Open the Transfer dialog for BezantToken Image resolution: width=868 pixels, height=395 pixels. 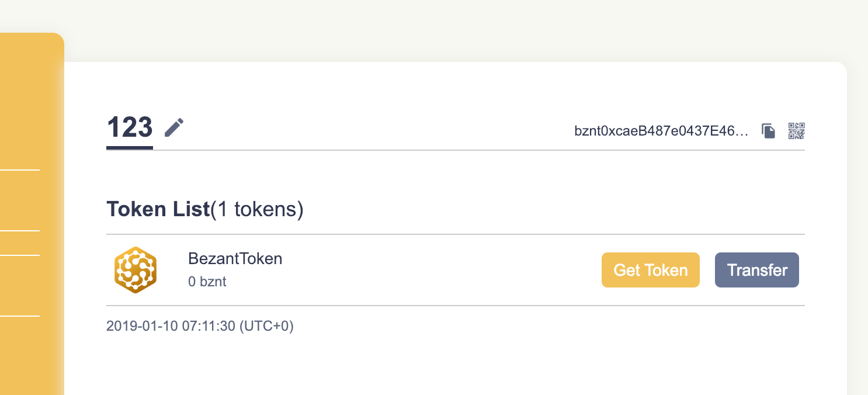coord(756,270)
